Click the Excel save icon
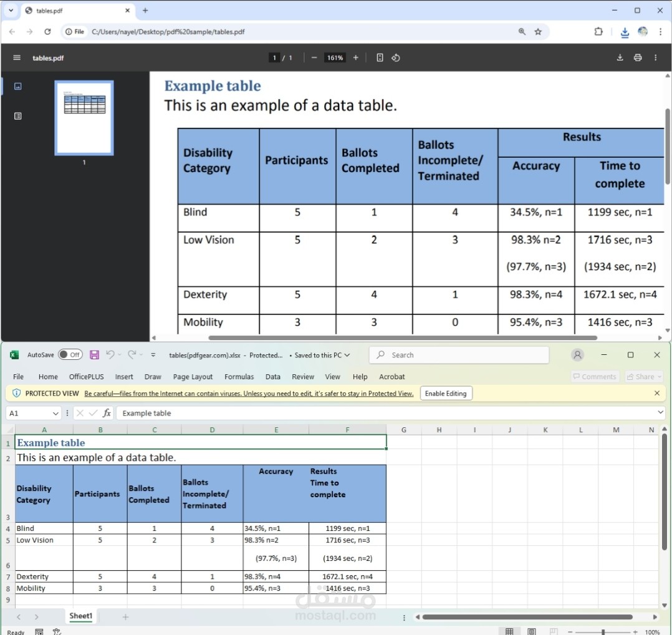The width and height of the screenshot is (672, 635). [x=94, y=355]
